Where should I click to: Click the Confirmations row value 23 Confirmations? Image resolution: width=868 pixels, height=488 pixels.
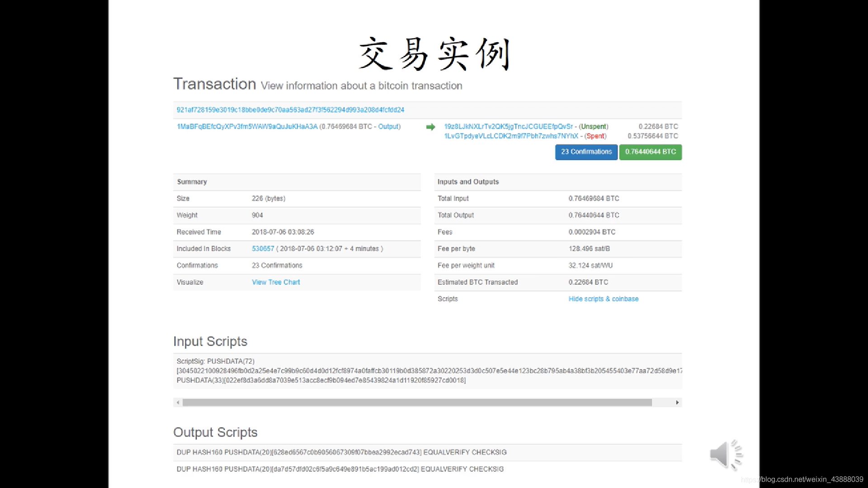click(277, 265)
